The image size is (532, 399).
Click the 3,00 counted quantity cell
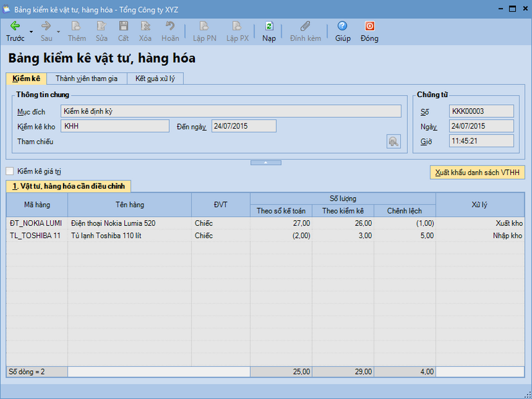click(343, 236)
